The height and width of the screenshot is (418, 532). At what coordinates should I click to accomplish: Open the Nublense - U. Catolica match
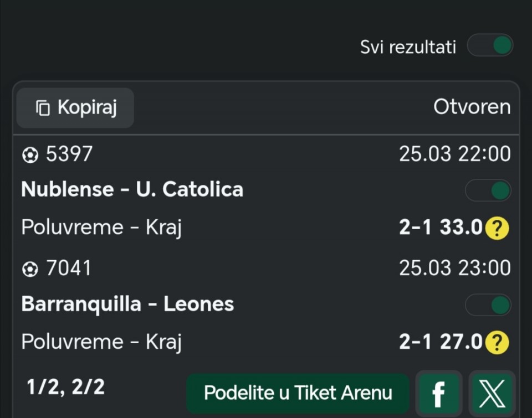132,189
